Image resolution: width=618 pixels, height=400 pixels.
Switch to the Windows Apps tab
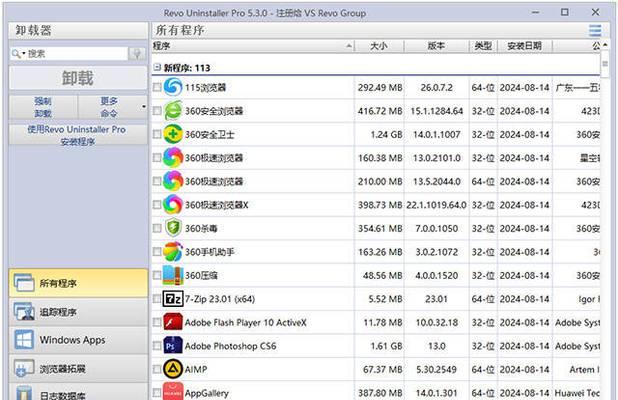[x=78, y=340]
